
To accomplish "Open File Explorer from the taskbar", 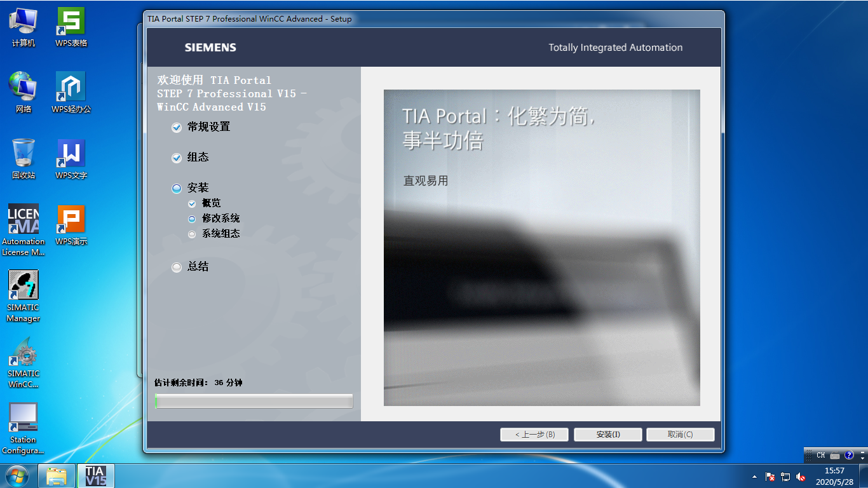I will pyautogui.click(x=57, y=476).
